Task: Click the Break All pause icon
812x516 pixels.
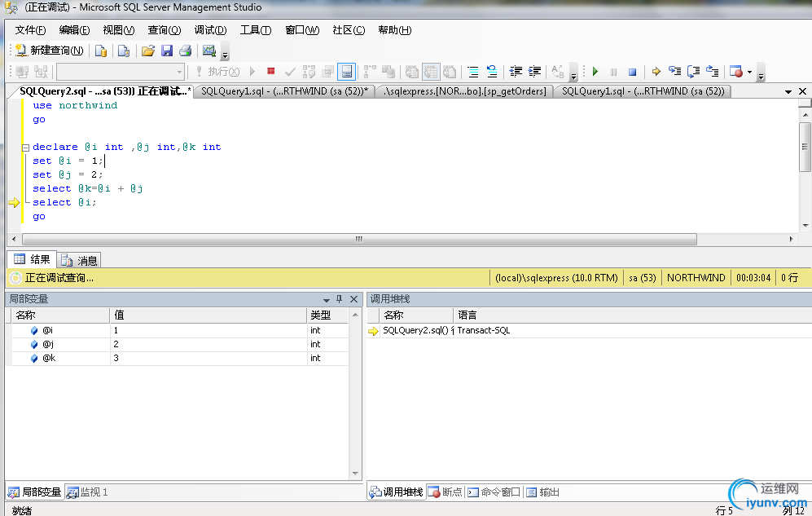Action: click(x=613, y=72)
